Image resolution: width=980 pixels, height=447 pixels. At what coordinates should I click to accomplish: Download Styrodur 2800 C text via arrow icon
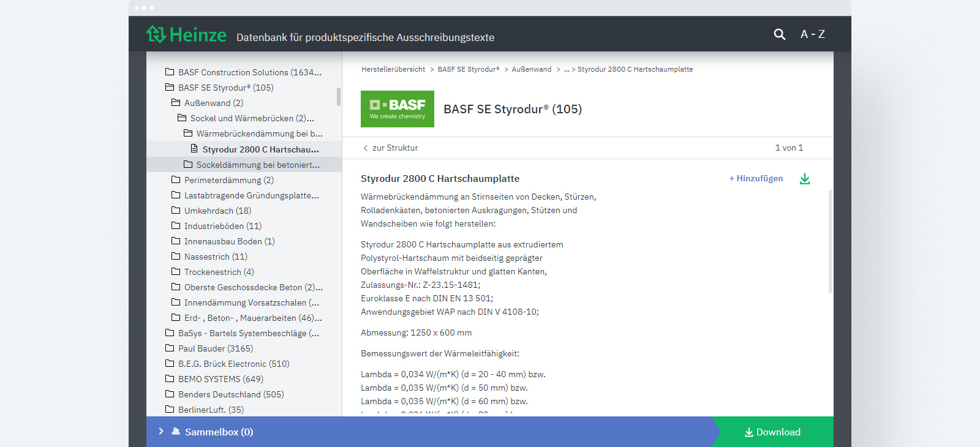805,179
